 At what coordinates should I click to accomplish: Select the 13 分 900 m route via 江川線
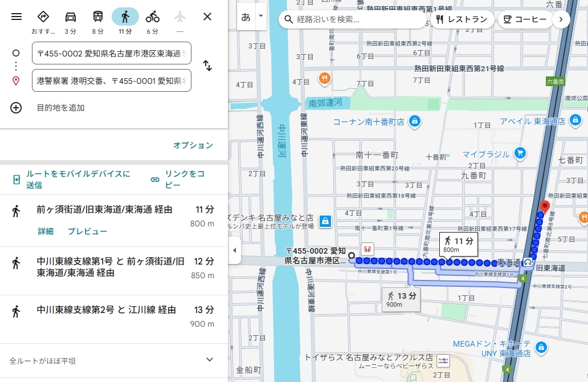click(x=114, y=319)
